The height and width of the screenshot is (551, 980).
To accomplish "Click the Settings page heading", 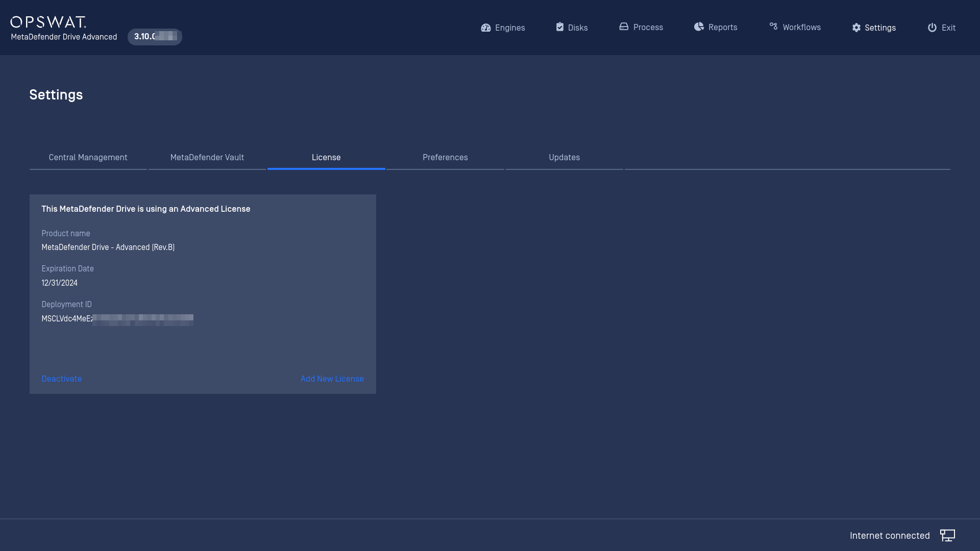I will point(56,94).
